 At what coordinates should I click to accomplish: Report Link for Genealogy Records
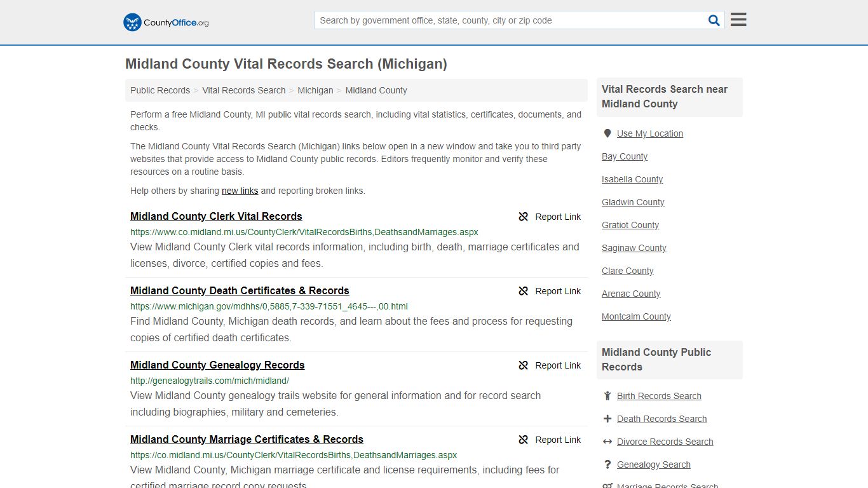[558, 365]
